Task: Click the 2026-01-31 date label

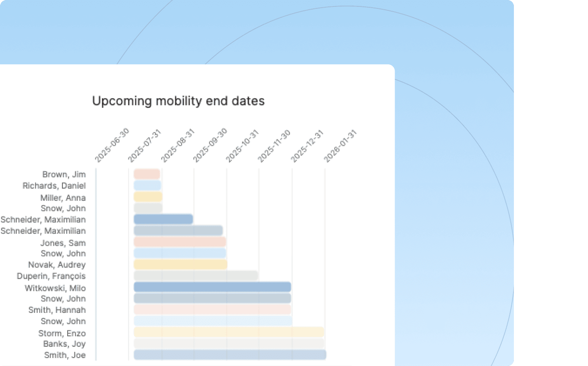Action: pos(340,145)
